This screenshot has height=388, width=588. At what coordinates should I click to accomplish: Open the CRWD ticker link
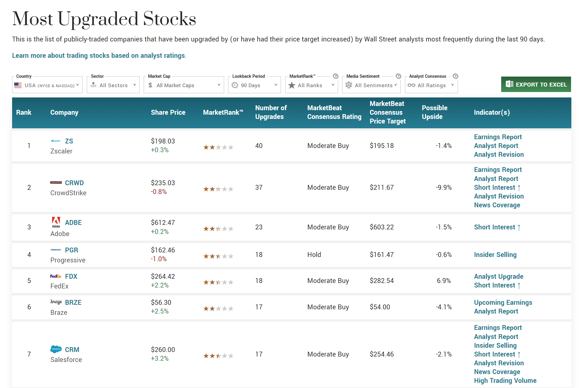pyautogui.click(x=74, y=183)
